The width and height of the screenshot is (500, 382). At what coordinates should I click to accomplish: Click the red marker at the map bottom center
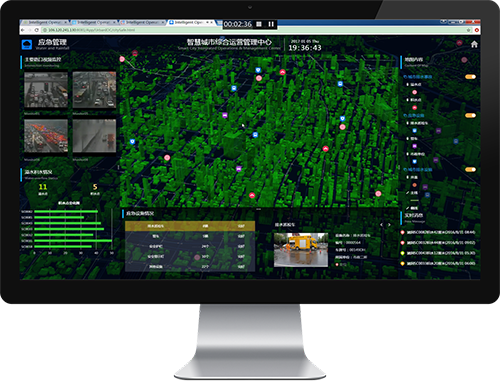pos(252,195)
